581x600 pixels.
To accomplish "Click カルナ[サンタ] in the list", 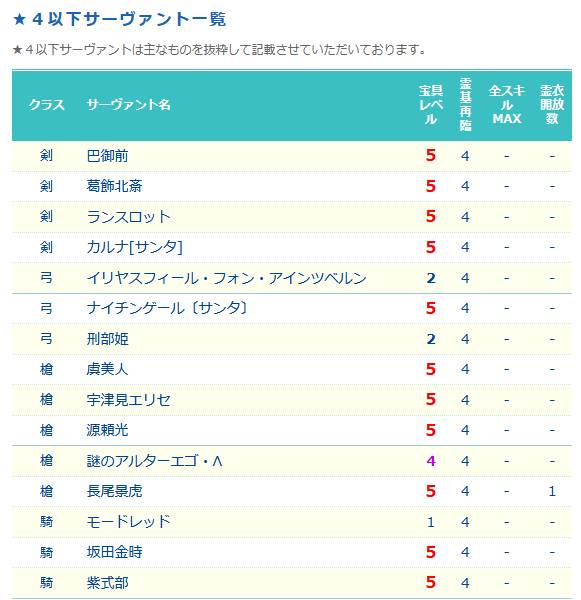I will point(134,247).
